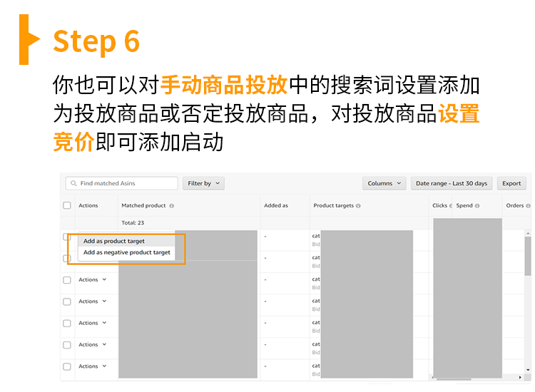Open Date range - Last 30 days selector

tap(452, 184)
